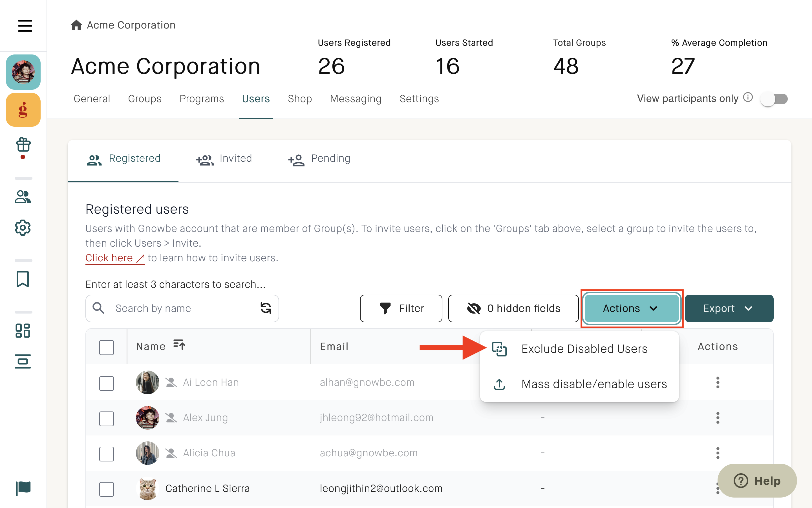Image resolution: width=812 pixels, height=508 pixels.
Task: Select Exclude Disabled Users option
Action: (579, 349)
